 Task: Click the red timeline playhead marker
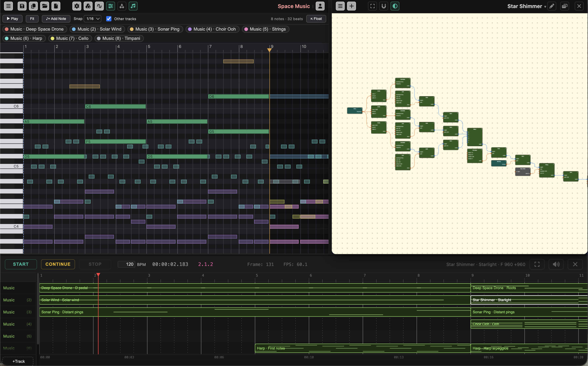click(x=98, y=275)
